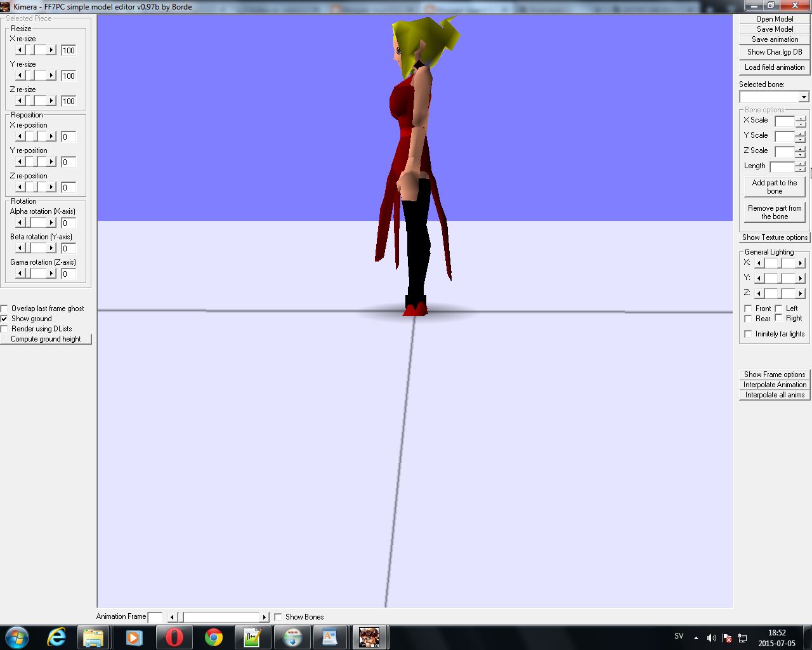Click Alpha rotation slider right arrow

pyautogui.click(x=51, y=223)
